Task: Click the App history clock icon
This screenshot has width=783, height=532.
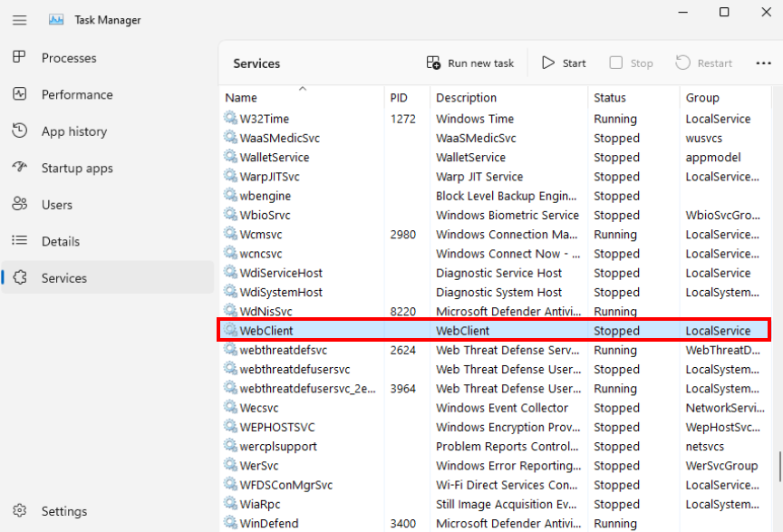Action: tap(20, 131)
